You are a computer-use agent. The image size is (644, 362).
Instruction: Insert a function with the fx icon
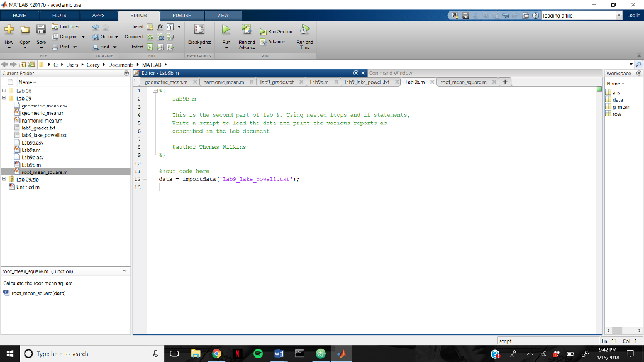160,26
